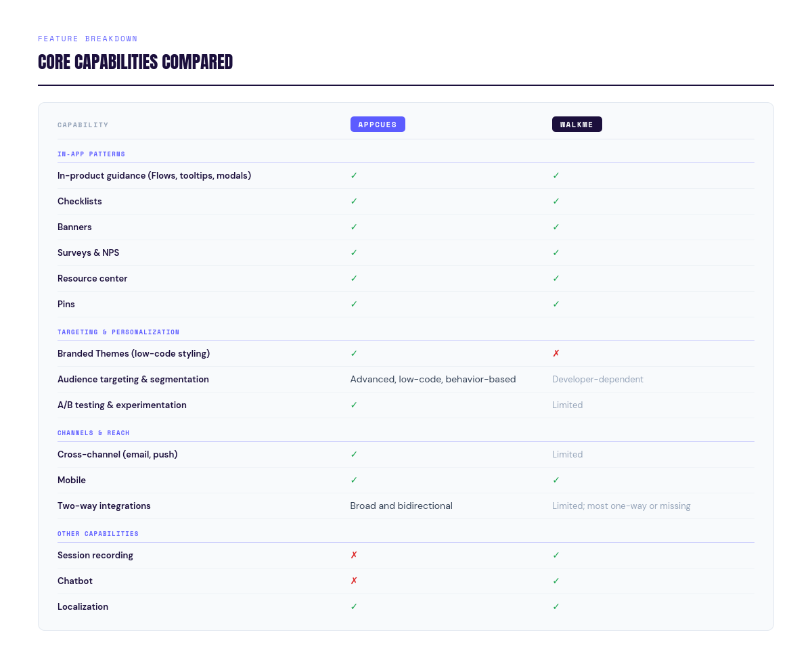Click the Appcues checkmark for Cross-channel

354,455
